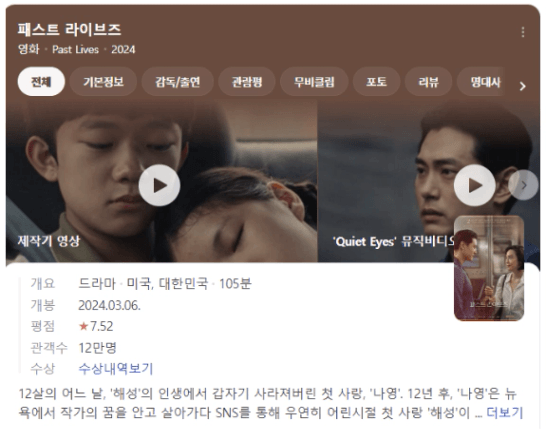
Task: Play the 'Quiet Eyes' 뮤직비디오 clip
Action: click(474, 185)
